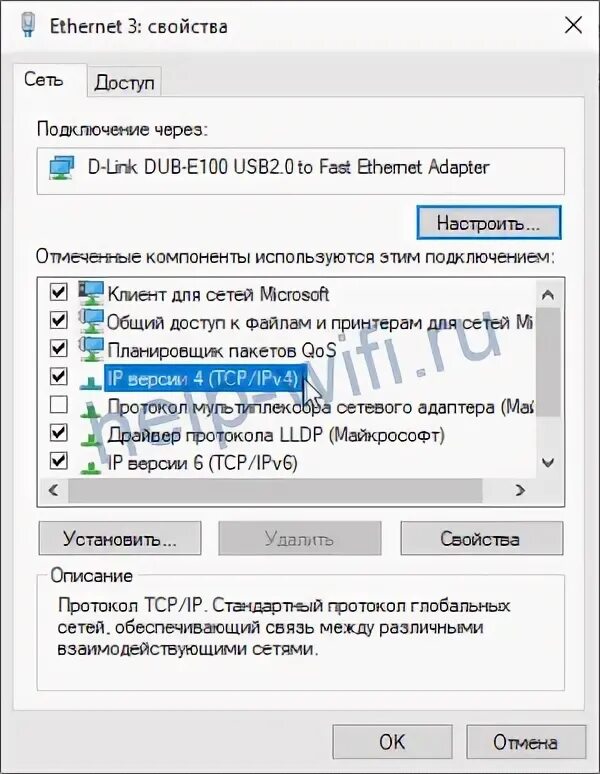Click the list scroll up arrow
The height and width of the screenshot is (774, 600).
coord(548,295)
